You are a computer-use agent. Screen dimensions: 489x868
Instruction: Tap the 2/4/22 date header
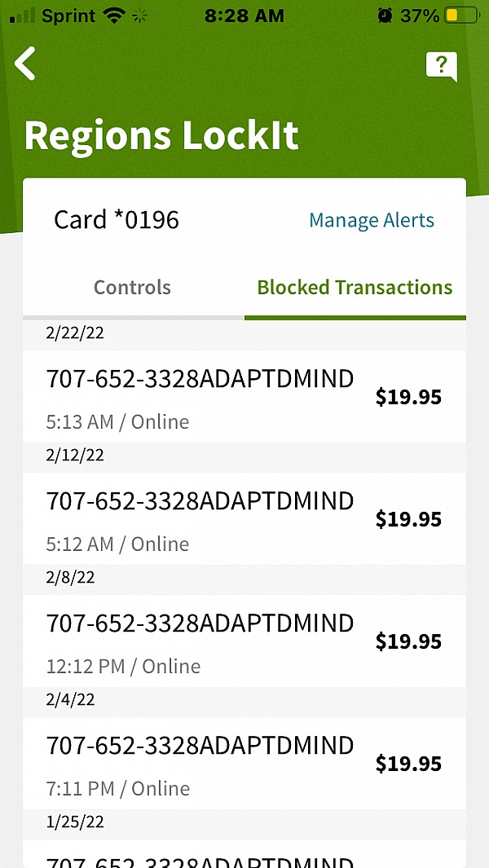(70, 700)
